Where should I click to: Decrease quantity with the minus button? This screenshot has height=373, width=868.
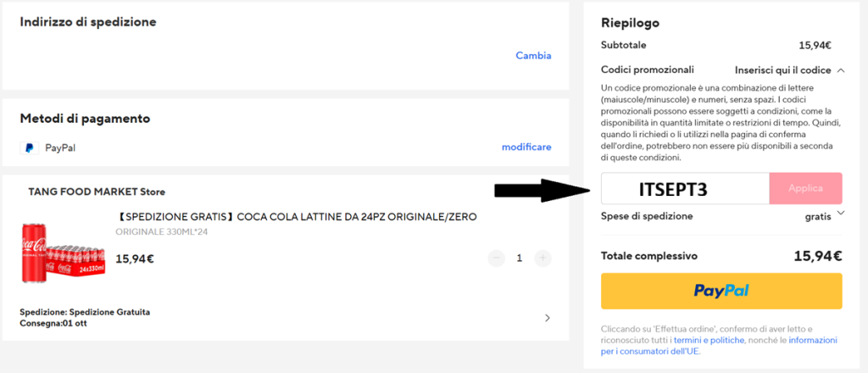(496, 258)
